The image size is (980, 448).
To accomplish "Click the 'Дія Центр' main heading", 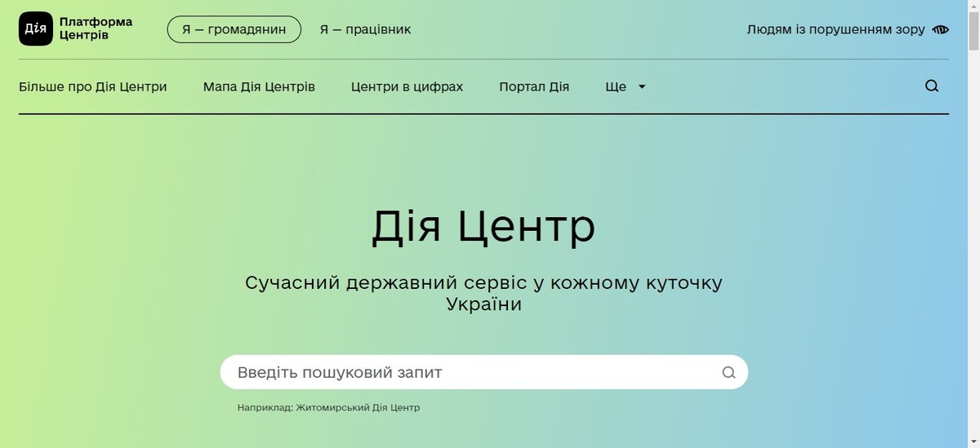I will coord(483,227).
